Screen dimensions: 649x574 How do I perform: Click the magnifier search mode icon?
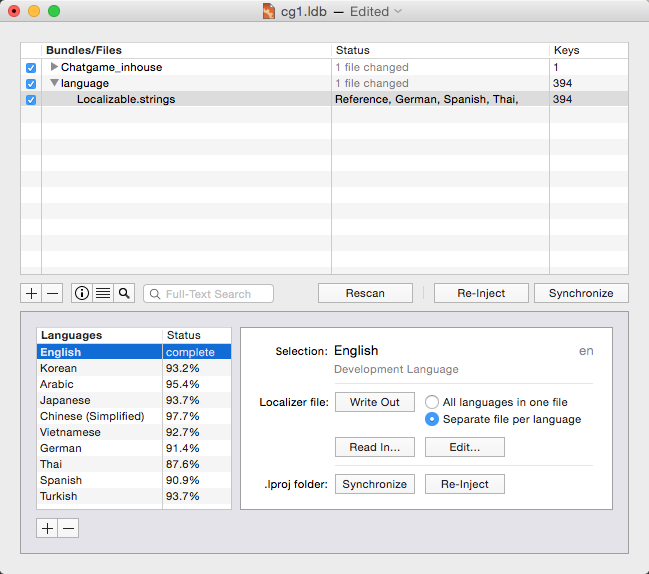tap(124, 293)
